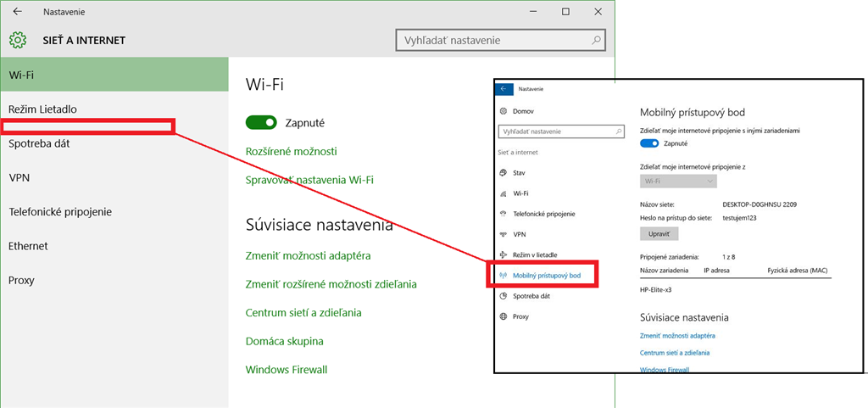Click the Spotreba dát pie icon in inset
Screen dimensions: 868x408
pos(504,296)
